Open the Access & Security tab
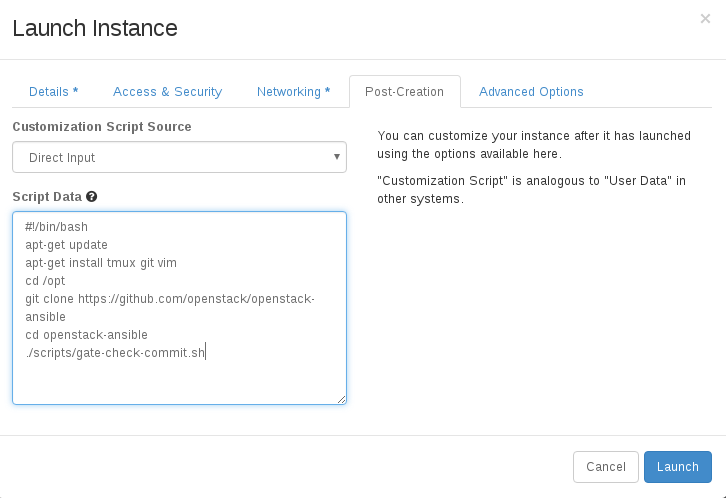 [x=167, y=92]
